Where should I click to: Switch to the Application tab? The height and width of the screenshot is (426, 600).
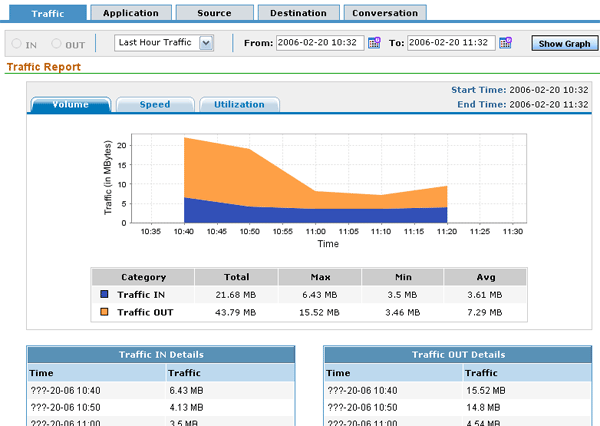click(130, 13)
